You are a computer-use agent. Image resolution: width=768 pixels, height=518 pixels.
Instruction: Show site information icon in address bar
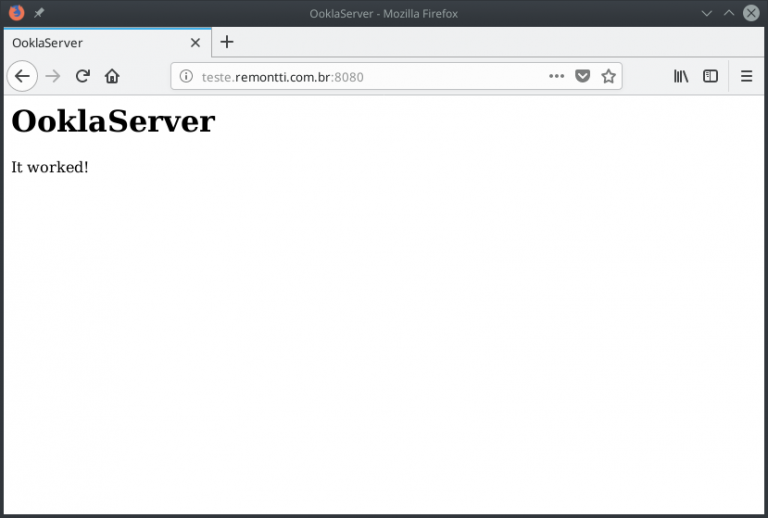[x=186, y=76]
